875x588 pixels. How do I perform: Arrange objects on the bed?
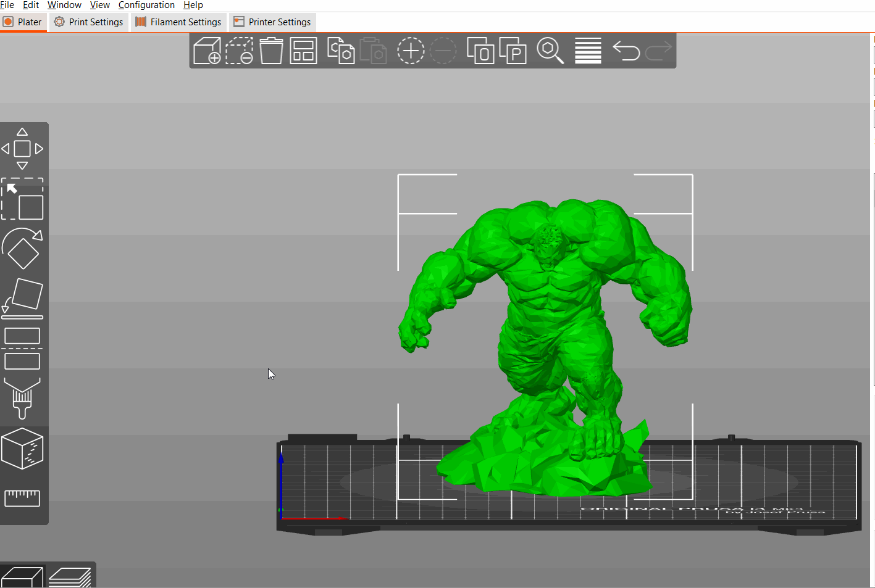coord(303,51)
